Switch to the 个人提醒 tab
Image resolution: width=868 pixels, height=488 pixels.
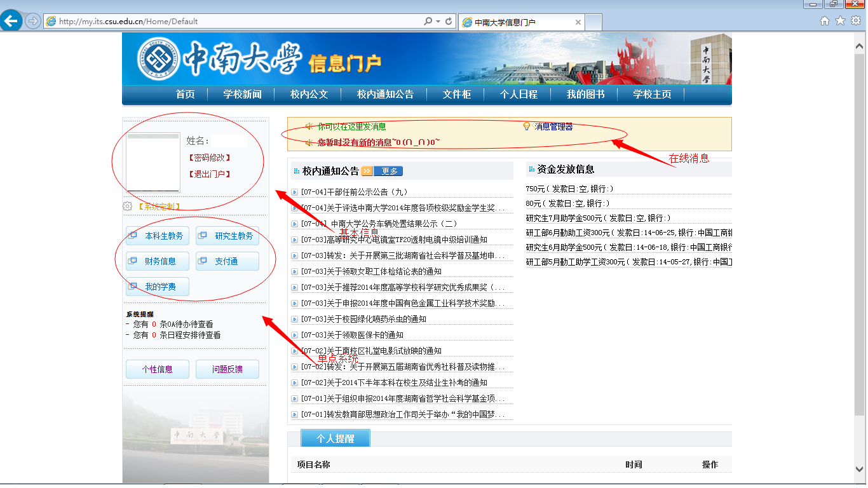coord(335,438)
